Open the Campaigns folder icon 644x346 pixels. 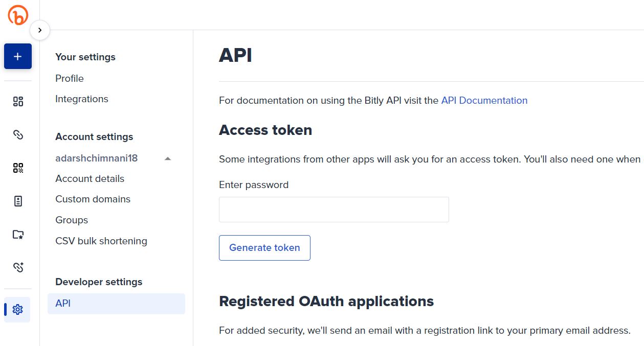pyautogui.click(x=17, y=234)
